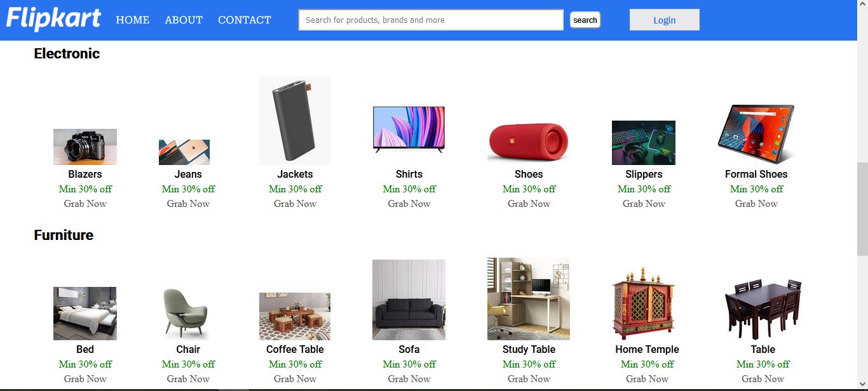Open the ABOUT page
This screenshot has height=391, width=868.
point(183,20)
